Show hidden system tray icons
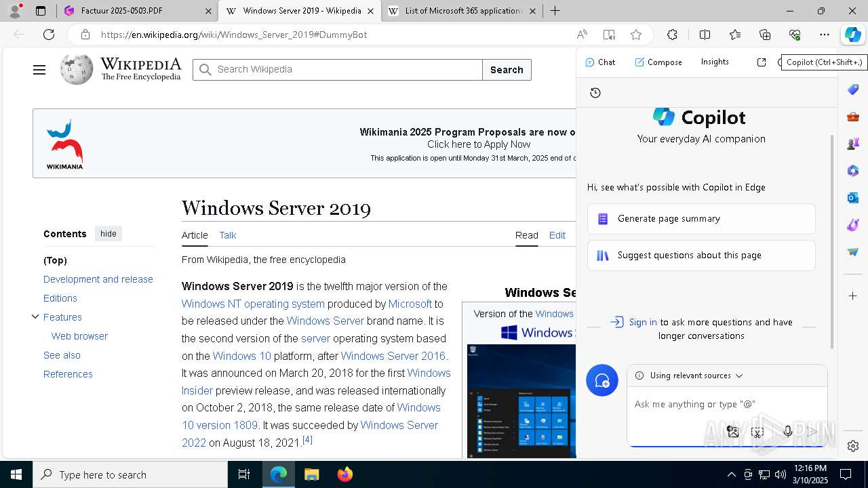 coord(731,474)
